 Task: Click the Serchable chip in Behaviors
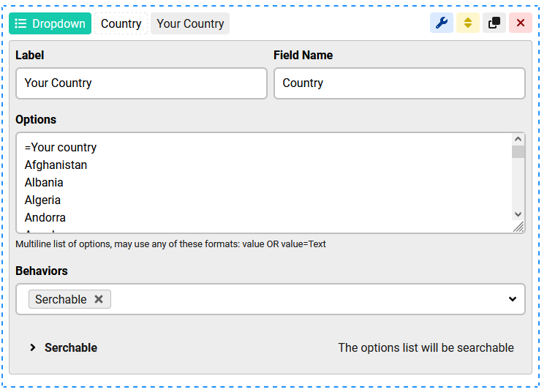[x=61, y=299]
